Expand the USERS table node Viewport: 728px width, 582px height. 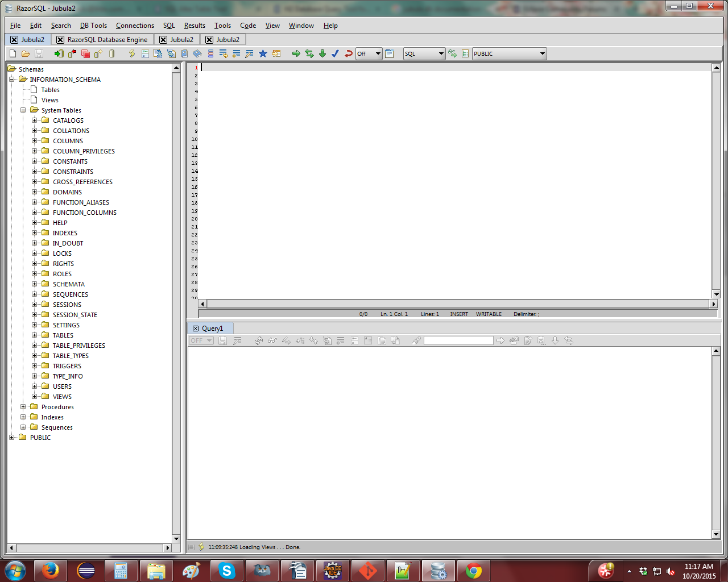[x=35, y=386]
